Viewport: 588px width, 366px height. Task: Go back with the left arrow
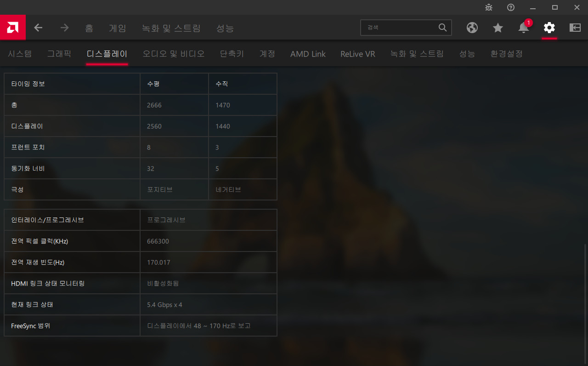pos(38,28)
